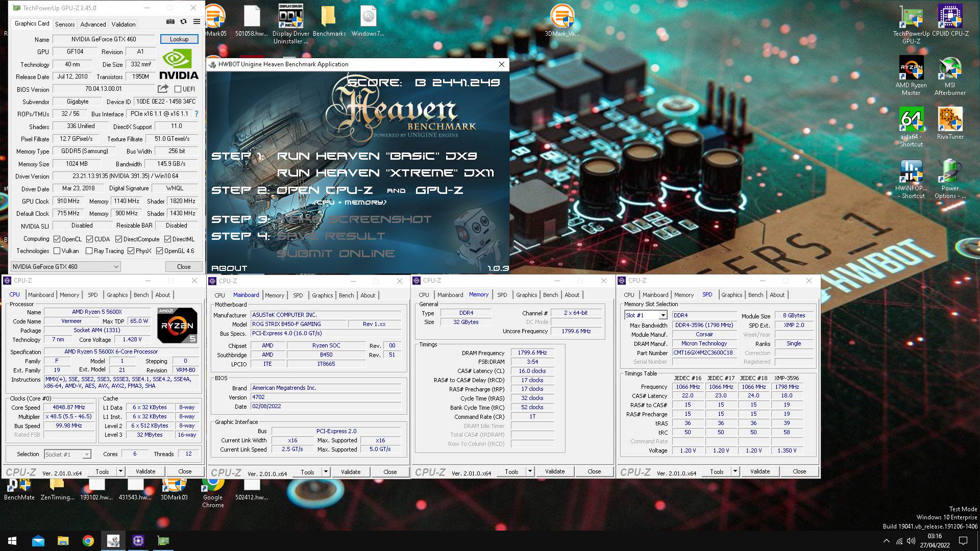Click the GPU-Z Lookup button

point(179,39)
